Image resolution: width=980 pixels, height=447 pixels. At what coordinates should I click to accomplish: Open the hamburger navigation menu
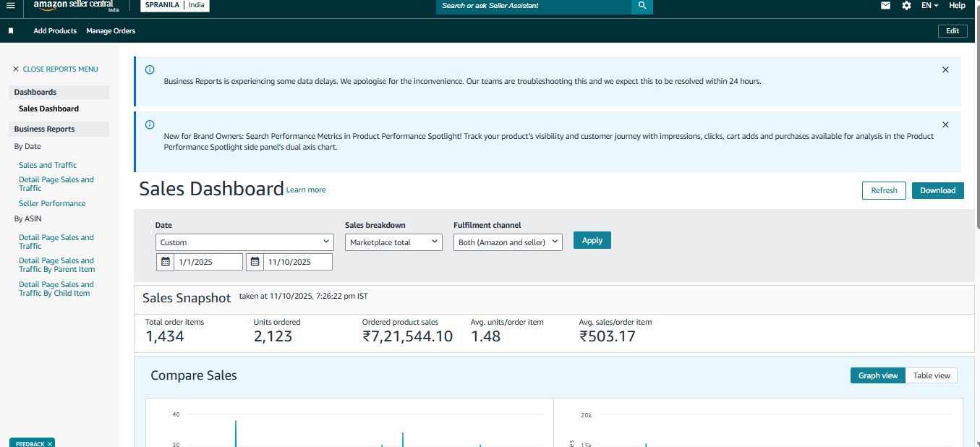tap(10, 6)
